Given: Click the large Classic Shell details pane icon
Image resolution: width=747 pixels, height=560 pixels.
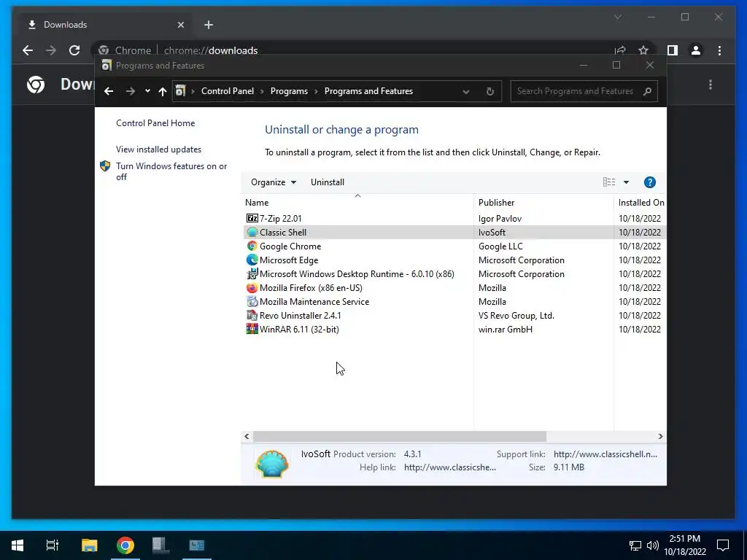Looking at the screenshot, I should (272, 463).
